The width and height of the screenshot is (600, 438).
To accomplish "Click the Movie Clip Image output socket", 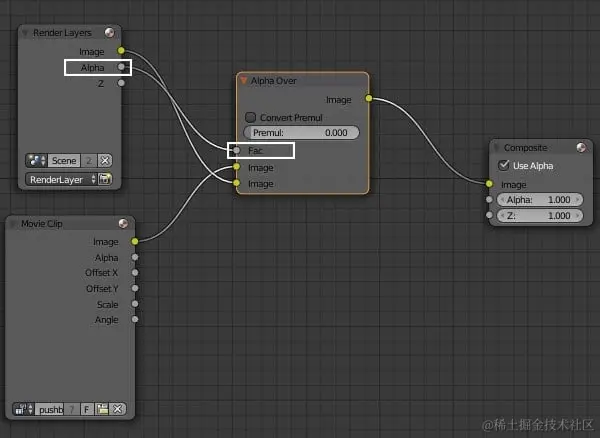I will [135, 241].
